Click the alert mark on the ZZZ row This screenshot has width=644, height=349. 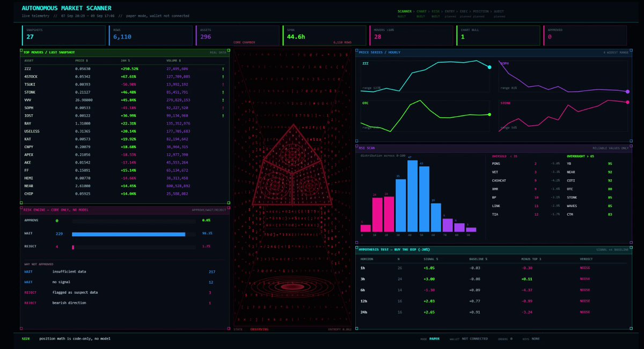tap(223, 69)
